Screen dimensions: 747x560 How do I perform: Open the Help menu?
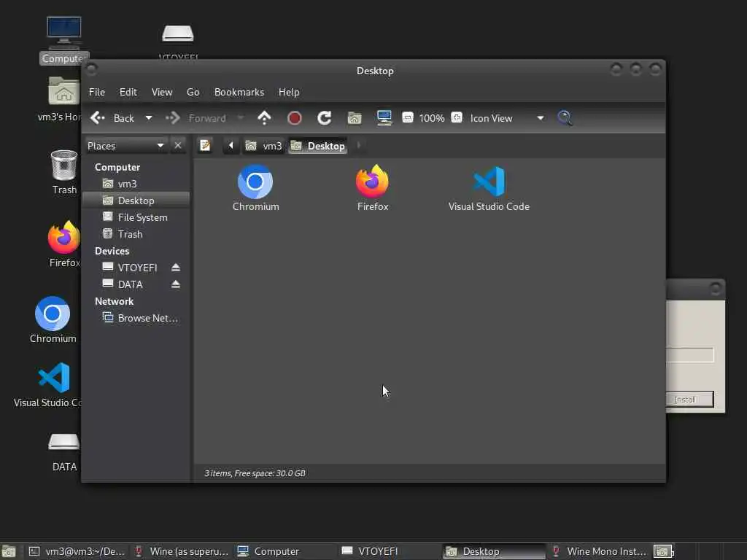[x=289, y=92]
